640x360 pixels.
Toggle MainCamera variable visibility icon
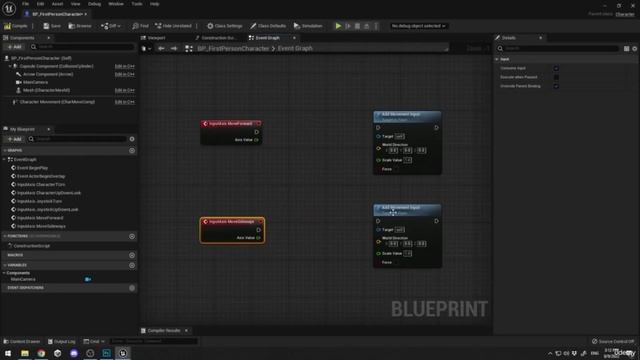coord(88,279)
